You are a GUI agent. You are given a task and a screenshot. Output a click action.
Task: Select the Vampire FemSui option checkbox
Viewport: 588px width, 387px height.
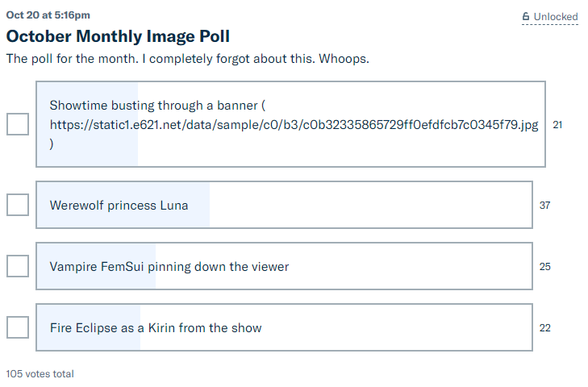click(18, 266)
